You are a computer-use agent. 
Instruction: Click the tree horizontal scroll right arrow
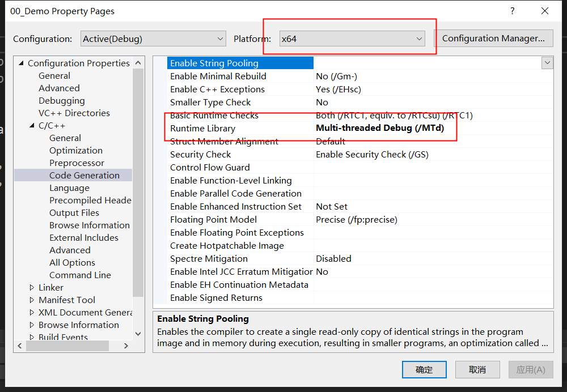click(x=126, y=346)
